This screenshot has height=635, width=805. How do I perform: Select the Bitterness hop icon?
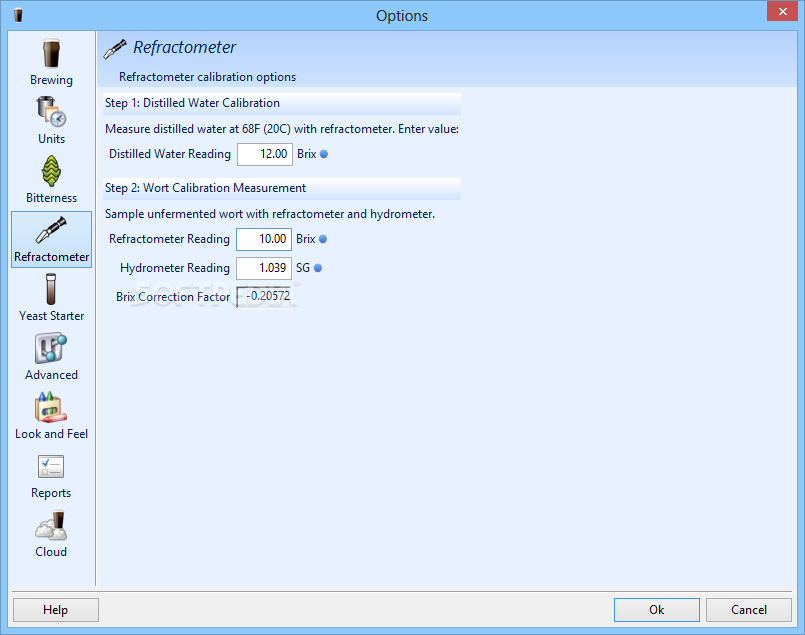[51, 171]
